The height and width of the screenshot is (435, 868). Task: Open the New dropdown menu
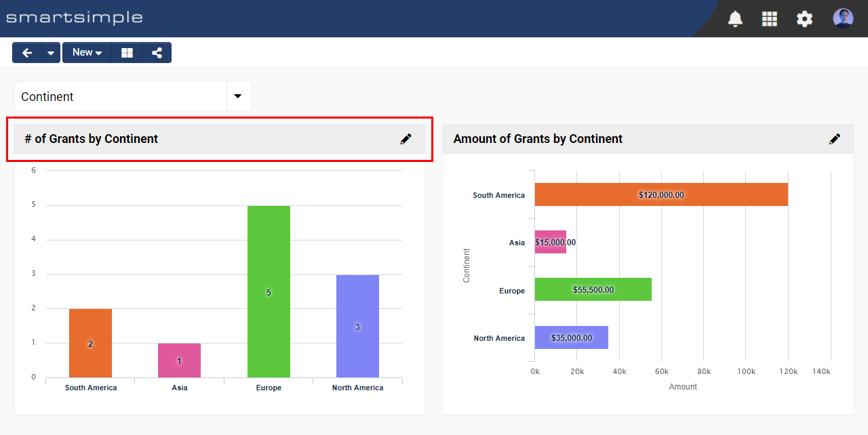click(87, 53)
